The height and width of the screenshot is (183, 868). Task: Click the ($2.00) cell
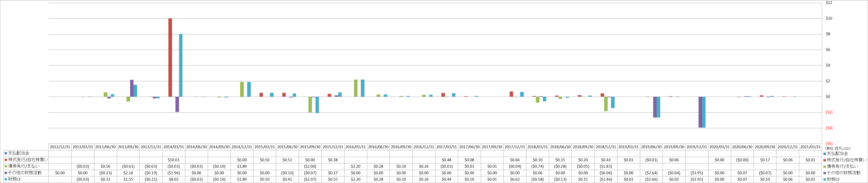pos(310,166)
